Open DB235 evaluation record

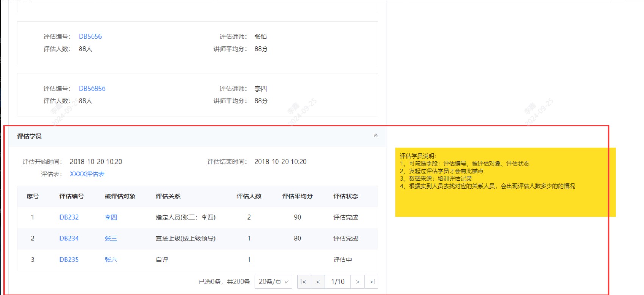click(69, 260)
